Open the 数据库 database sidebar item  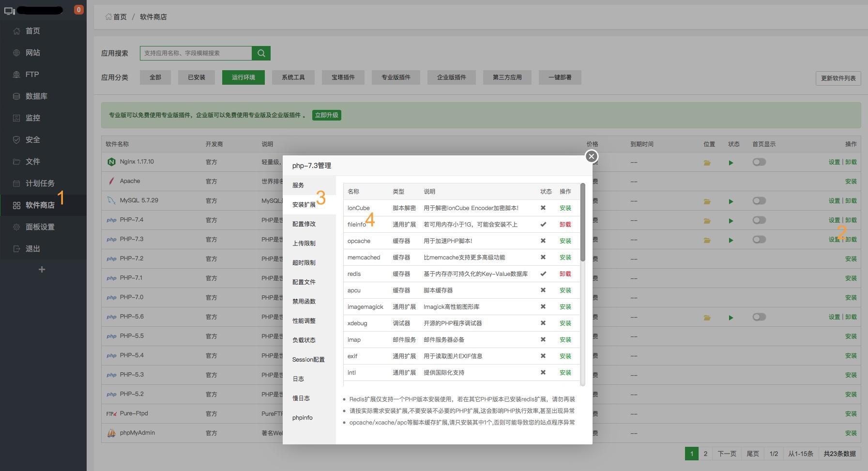point(43,96)
